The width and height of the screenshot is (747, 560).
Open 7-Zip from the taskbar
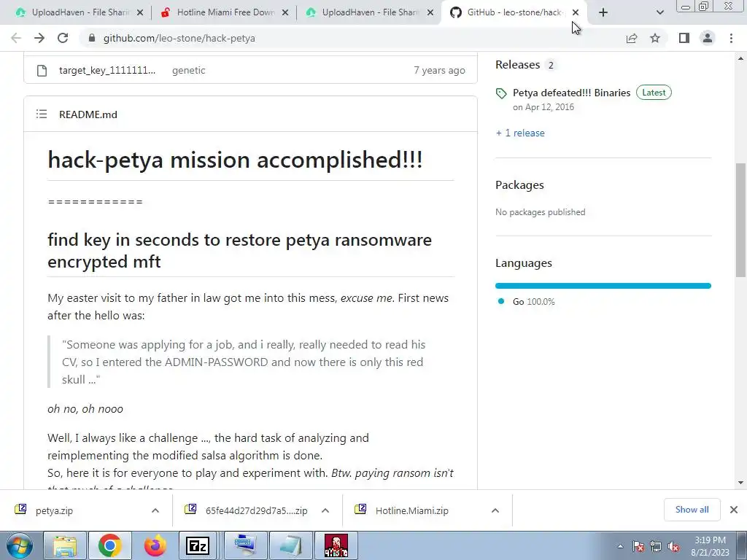198,545
